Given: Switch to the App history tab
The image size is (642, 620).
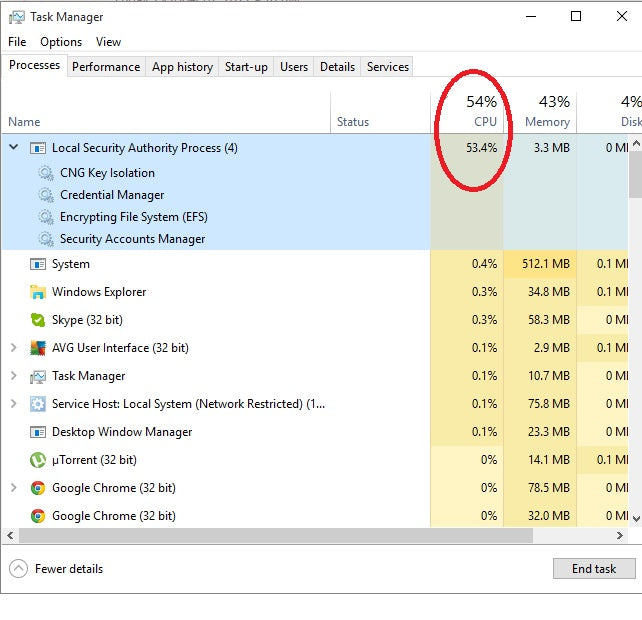Looking at the screenshot, I should click(182, 67).
